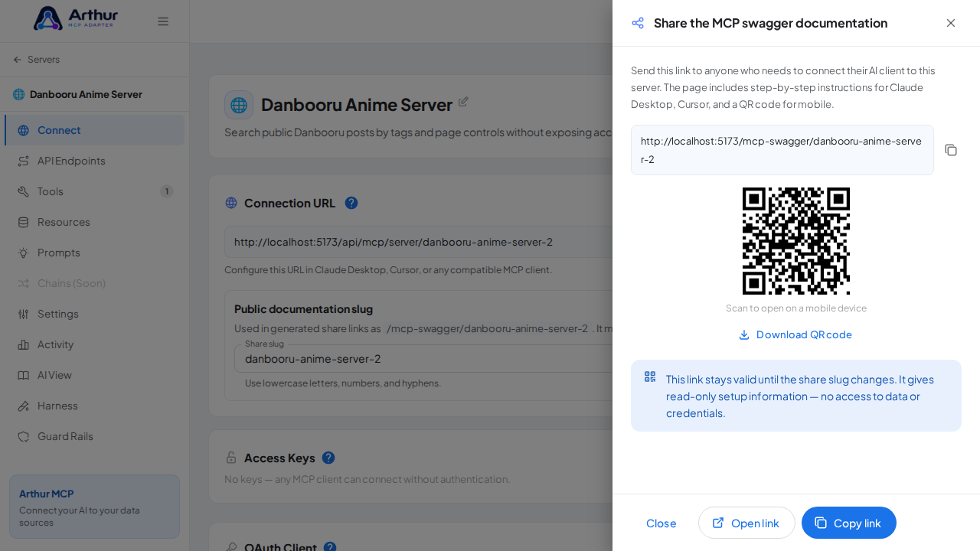Click the Activity chart icon
Viewport: 980px width, 551px height.
[x=24, y=344]
